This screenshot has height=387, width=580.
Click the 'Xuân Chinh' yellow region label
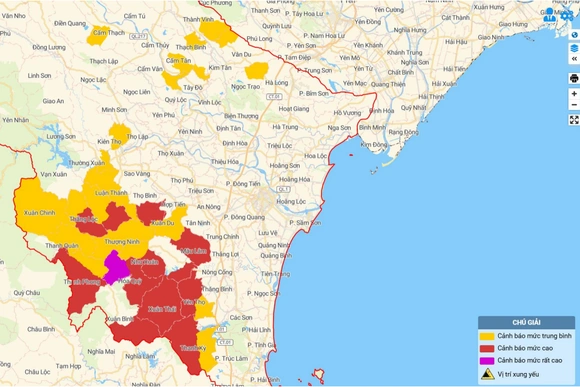[x=40, y=213]
